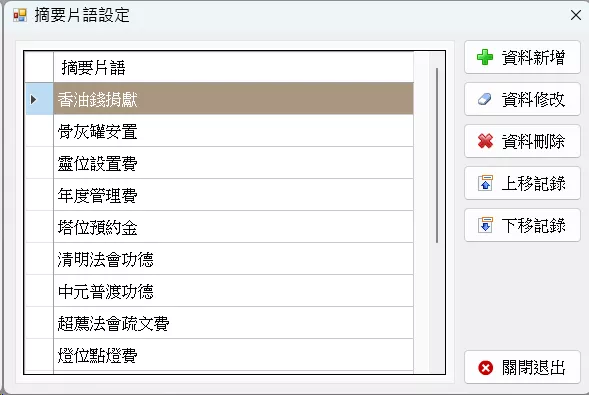The image size is (589, 395).
Task: Click the red circle icon on 關閉退出
Action: [485, 368]
